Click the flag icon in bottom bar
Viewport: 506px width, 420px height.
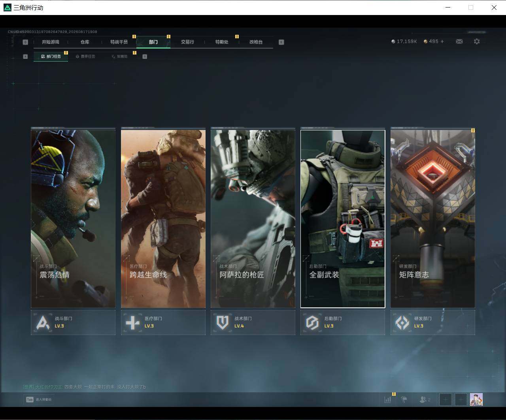pos(404,399)
